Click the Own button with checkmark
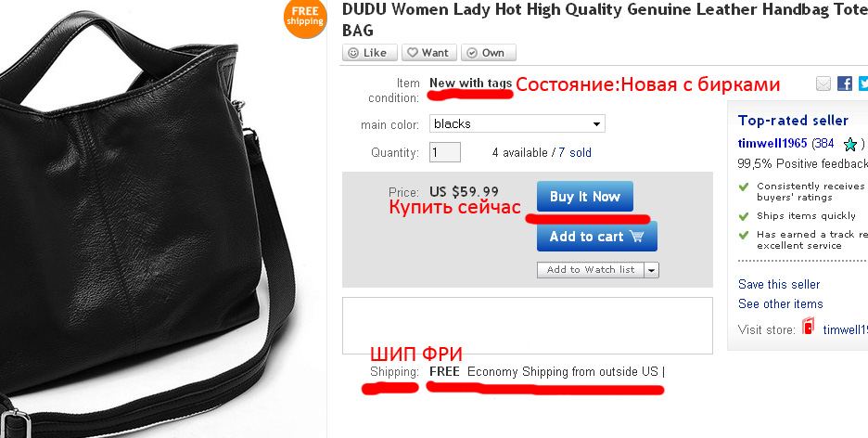 488,53
